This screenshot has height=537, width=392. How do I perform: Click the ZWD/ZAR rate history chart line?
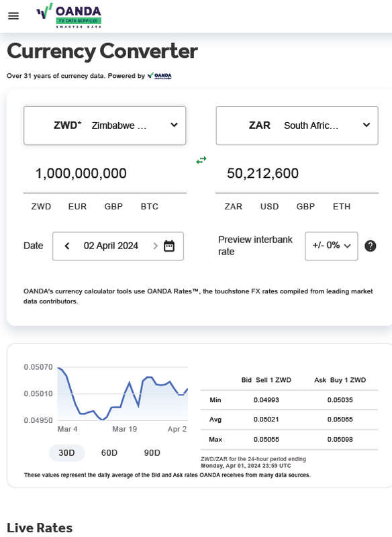pyautogui.click(x=123, y=394)
